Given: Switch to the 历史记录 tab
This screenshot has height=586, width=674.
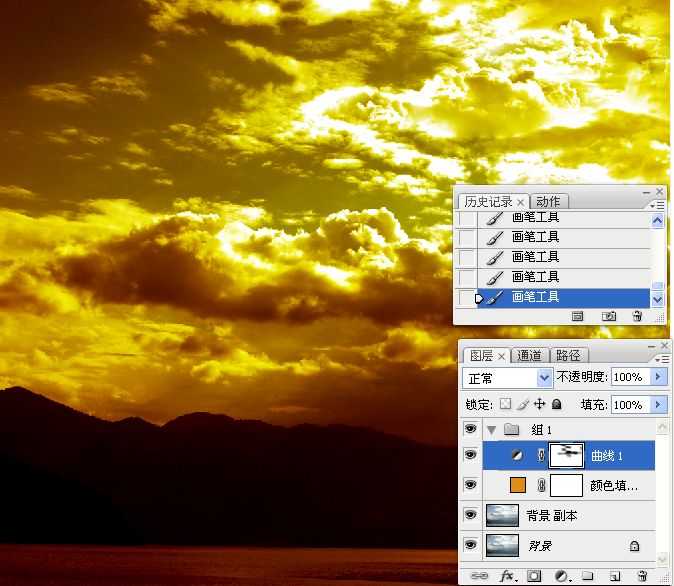Looking at the screenshot, I should 488,202.
